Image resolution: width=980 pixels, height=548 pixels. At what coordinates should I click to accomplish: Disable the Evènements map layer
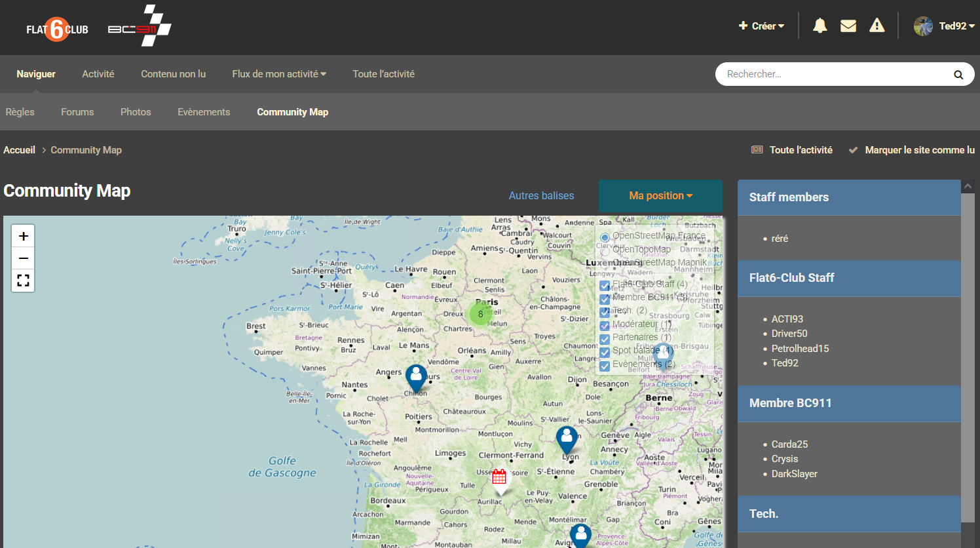(604, 366)
